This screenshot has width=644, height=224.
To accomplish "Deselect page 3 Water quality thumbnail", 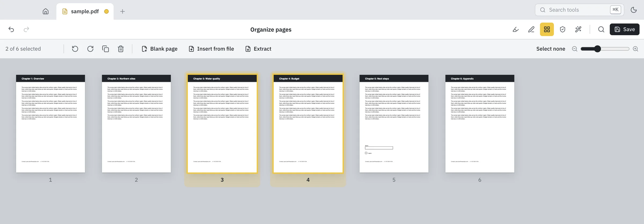I will click(222, 124).
